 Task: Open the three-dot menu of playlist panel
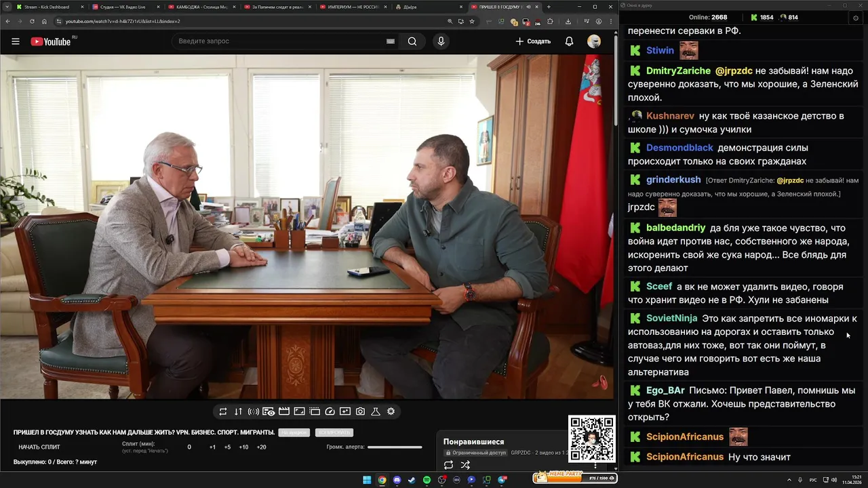pos(595,465)
